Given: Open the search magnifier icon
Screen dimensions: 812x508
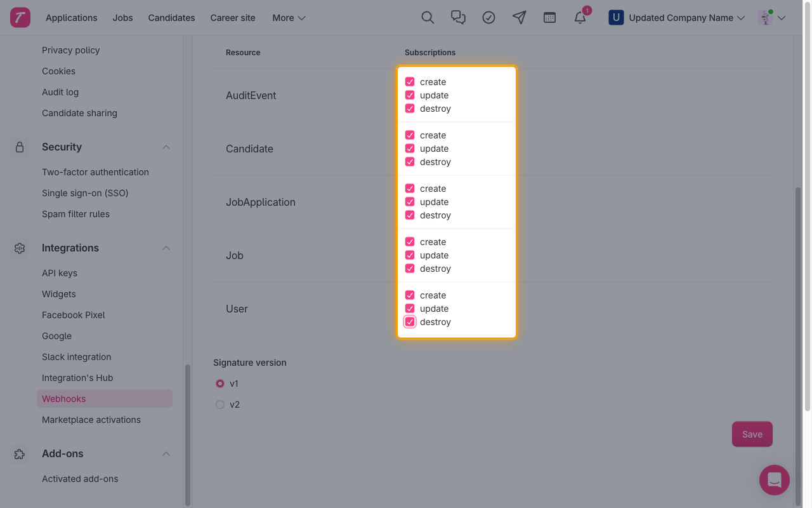Looking at the screenshot, I should pyautogui.click(x=428, y=18).
